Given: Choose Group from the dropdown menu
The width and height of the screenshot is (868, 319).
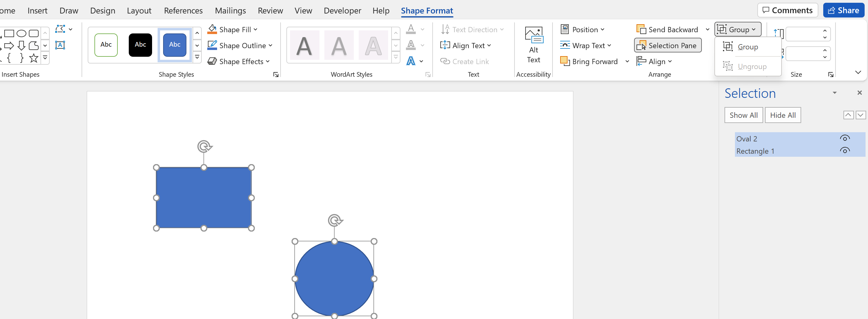Looking at the screenshot, I should [748, 47].
